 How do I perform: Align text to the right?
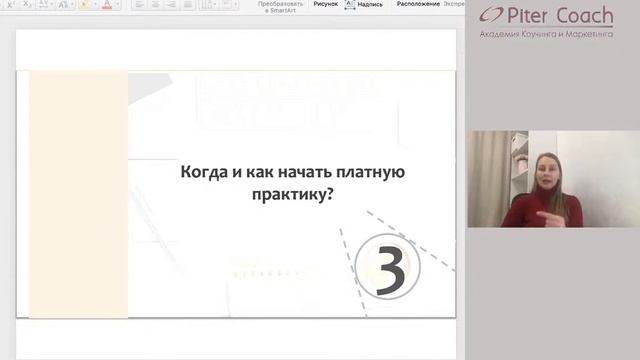171,4
